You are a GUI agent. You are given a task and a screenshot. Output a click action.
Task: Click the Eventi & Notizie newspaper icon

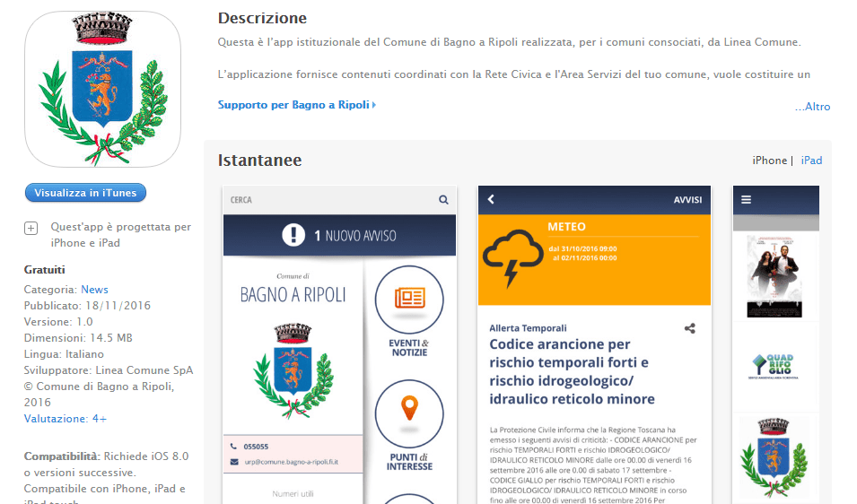point(409,300)
